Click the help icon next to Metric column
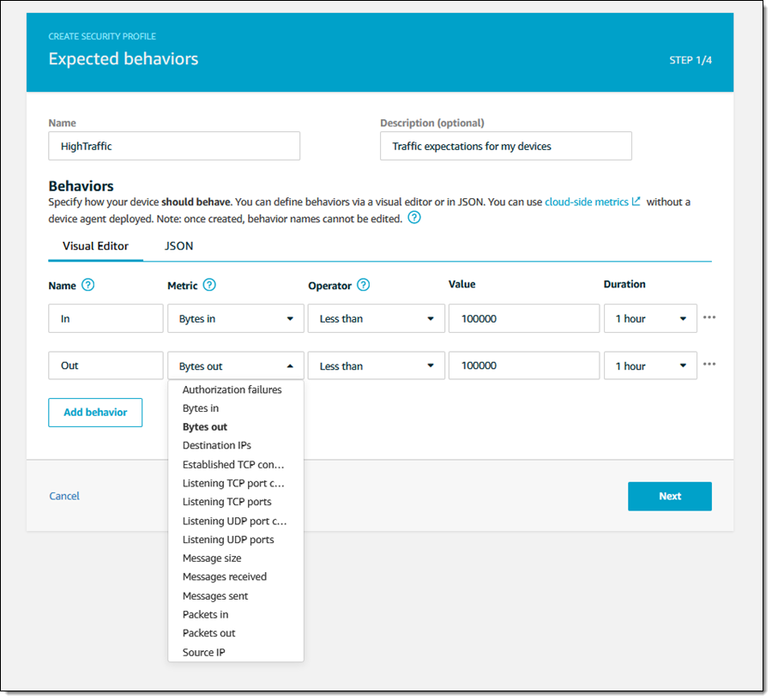This screenshot has height=700, width=772. coord(209,285)
